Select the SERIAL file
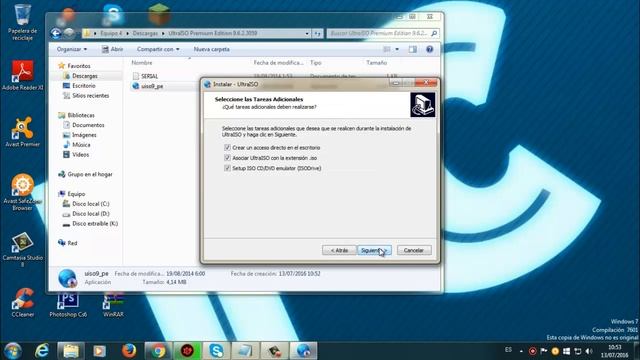Viewport: 640px width, 360px height. coord(149,76)
